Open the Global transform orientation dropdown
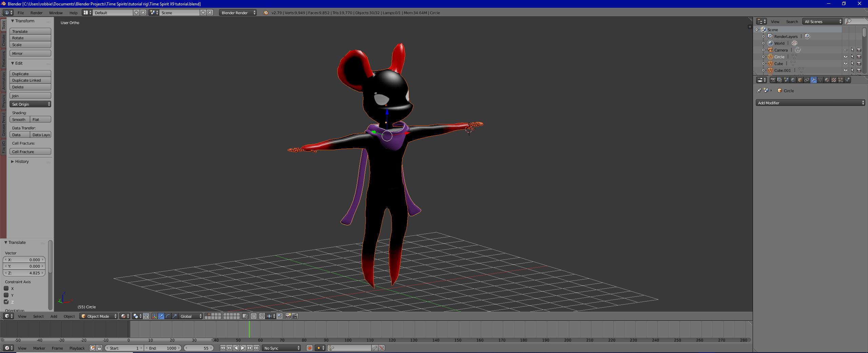 [x=190, y=316]
